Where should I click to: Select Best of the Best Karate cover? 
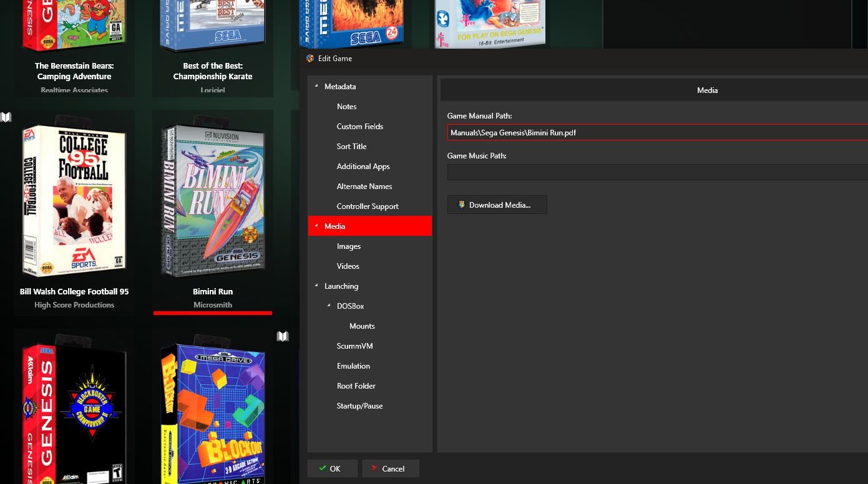[213, 25]
